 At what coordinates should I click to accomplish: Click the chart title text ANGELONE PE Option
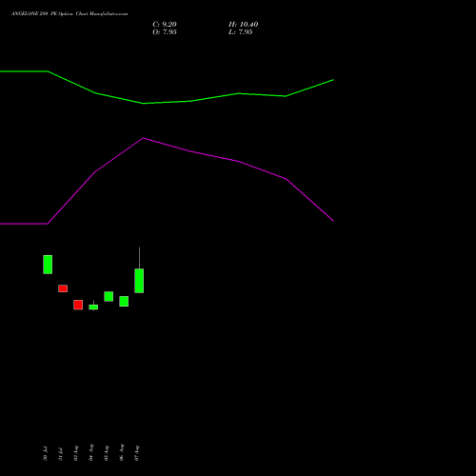pos(69,14)
